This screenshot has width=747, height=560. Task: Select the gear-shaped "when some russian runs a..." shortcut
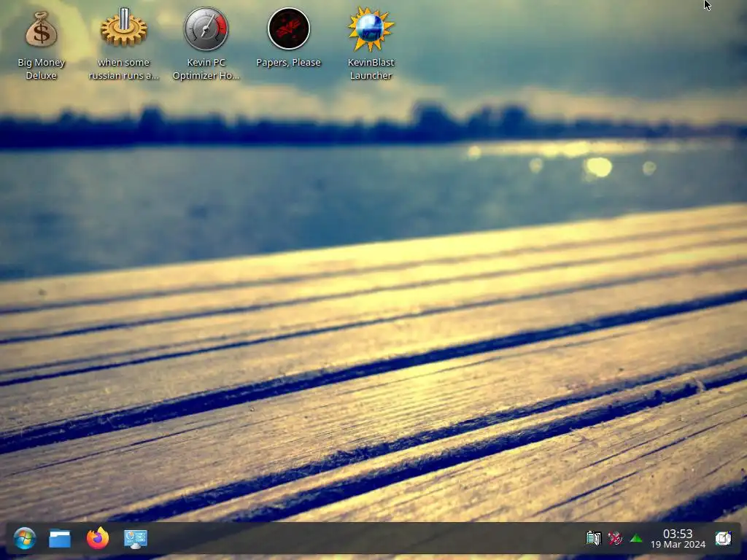[x=123, y=28]
